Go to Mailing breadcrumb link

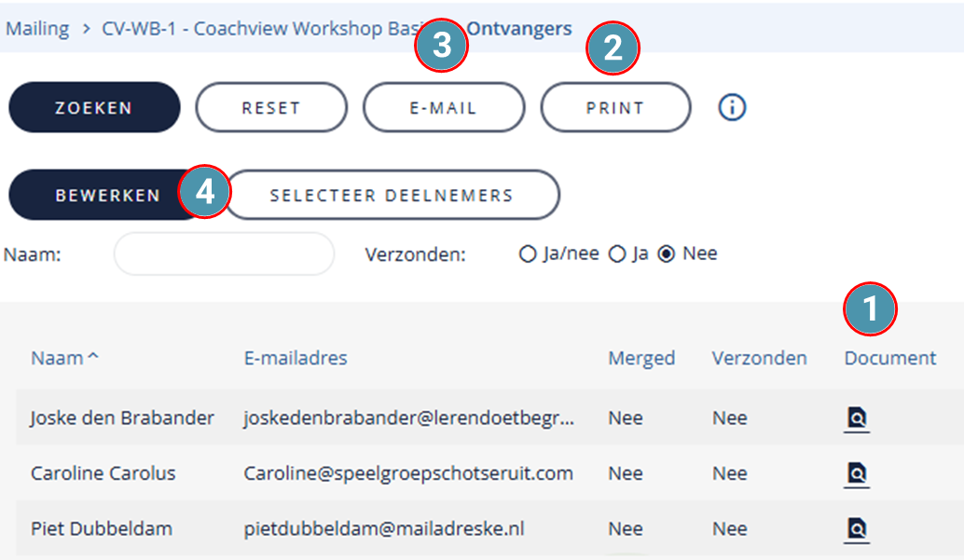coord(37,28)
